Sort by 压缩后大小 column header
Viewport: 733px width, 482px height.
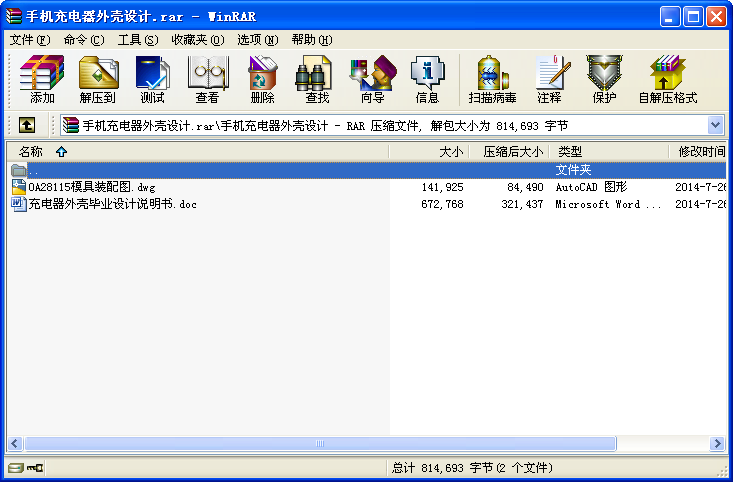click(x=509, y=151)
